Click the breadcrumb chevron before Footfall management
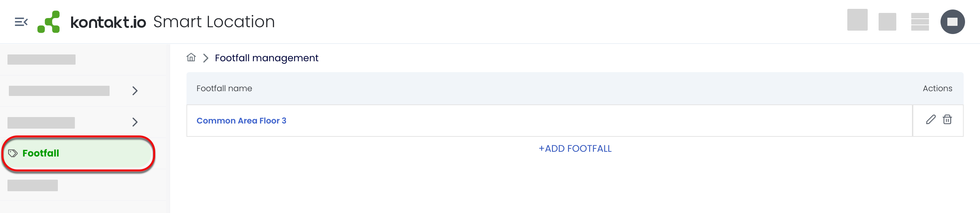The width and height of the screenshot is (980, 213). 206,58
